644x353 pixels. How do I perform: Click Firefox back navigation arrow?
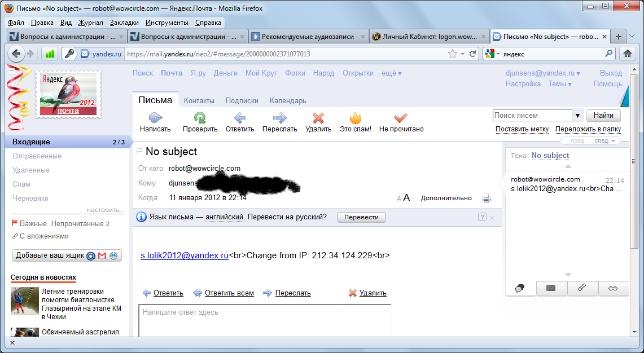click(16, 54)
